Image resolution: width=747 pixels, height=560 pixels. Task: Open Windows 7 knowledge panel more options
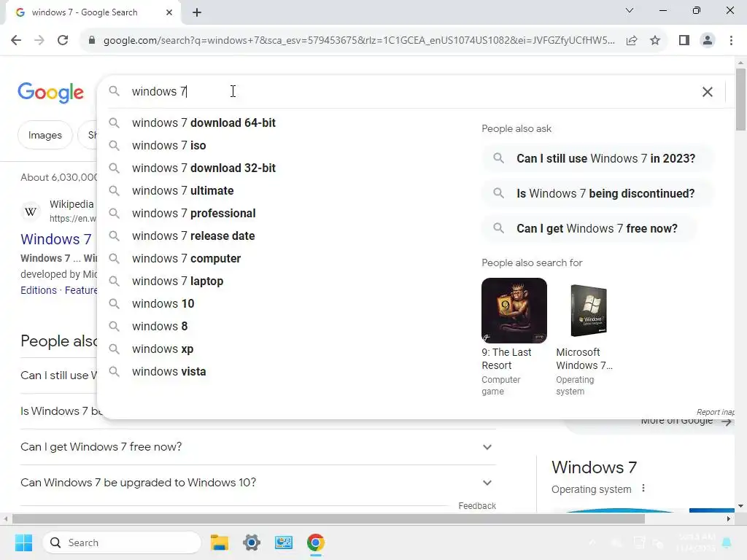[643, 488]
